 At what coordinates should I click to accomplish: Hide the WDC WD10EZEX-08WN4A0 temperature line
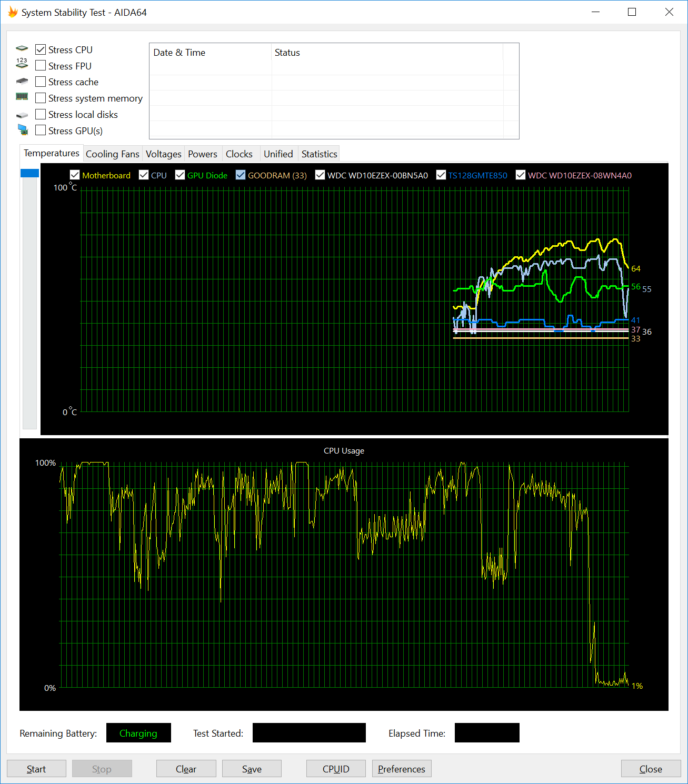tap(521, 175)
